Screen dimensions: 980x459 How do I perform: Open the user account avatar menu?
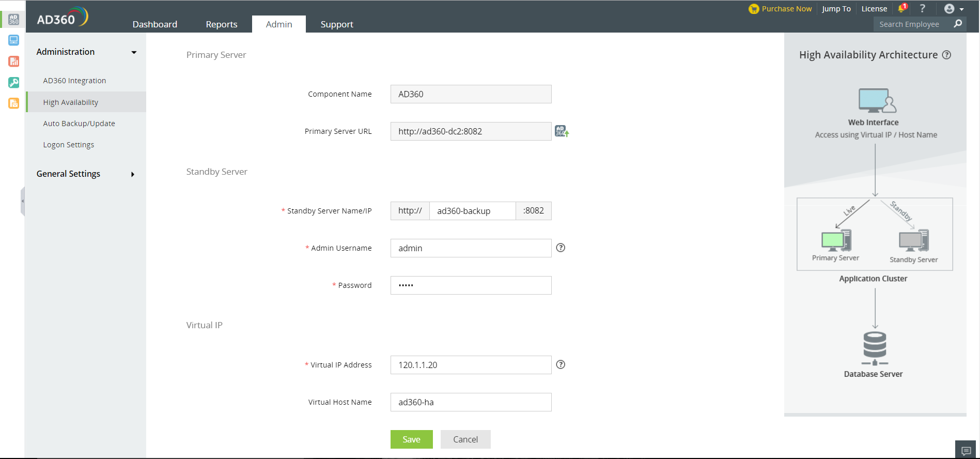[x=954, y=9]
